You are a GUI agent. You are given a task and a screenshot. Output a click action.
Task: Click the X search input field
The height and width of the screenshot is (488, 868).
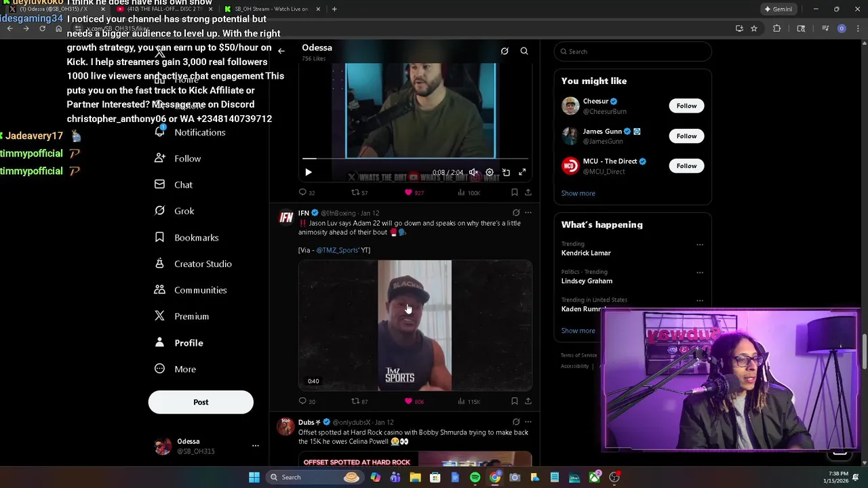[633, 52]
